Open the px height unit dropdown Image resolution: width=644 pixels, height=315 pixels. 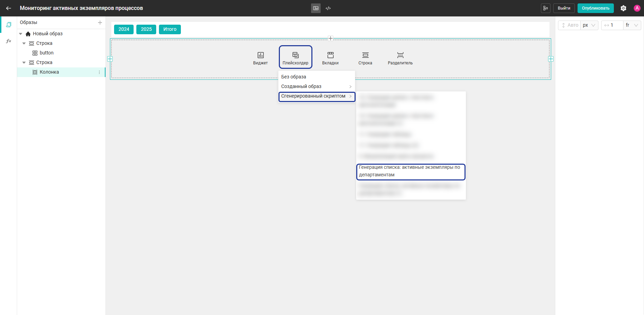590,25
